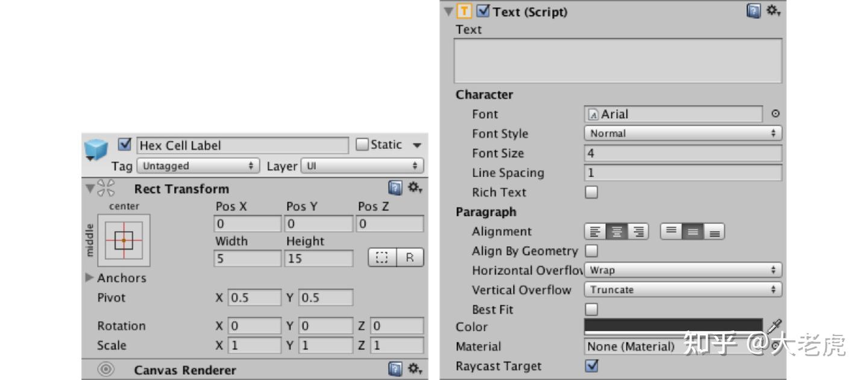Open the Horizontal Overflow dropdown
Screen dimensions: 868x380
point(683,270)
